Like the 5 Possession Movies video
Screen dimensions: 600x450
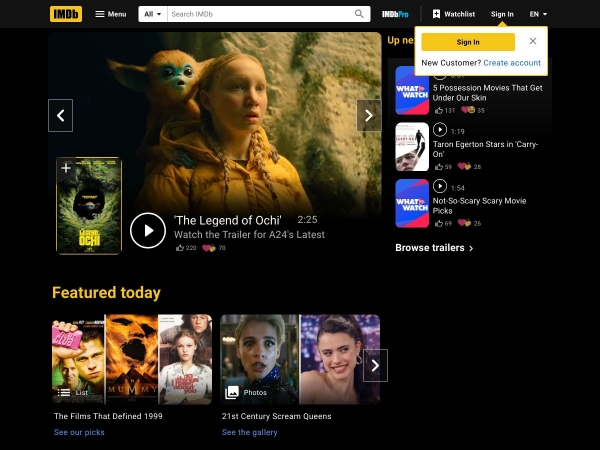[439, 110]
